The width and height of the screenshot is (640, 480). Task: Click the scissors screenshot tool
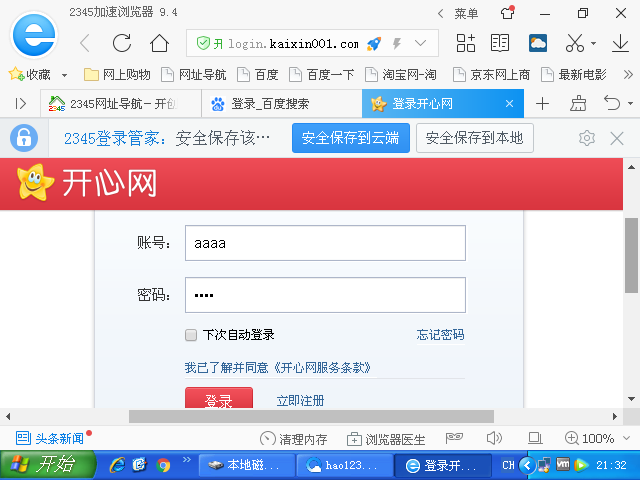pos(575,43)
